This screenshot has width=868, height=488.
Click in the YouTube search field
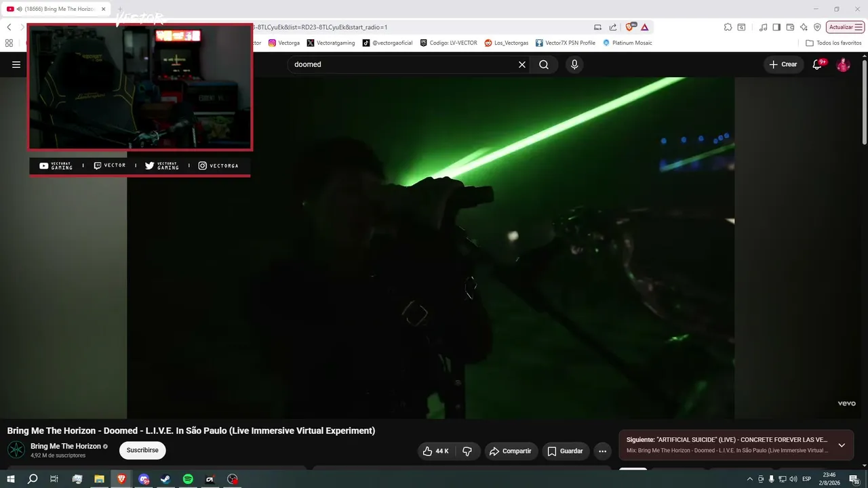point(403,64)
